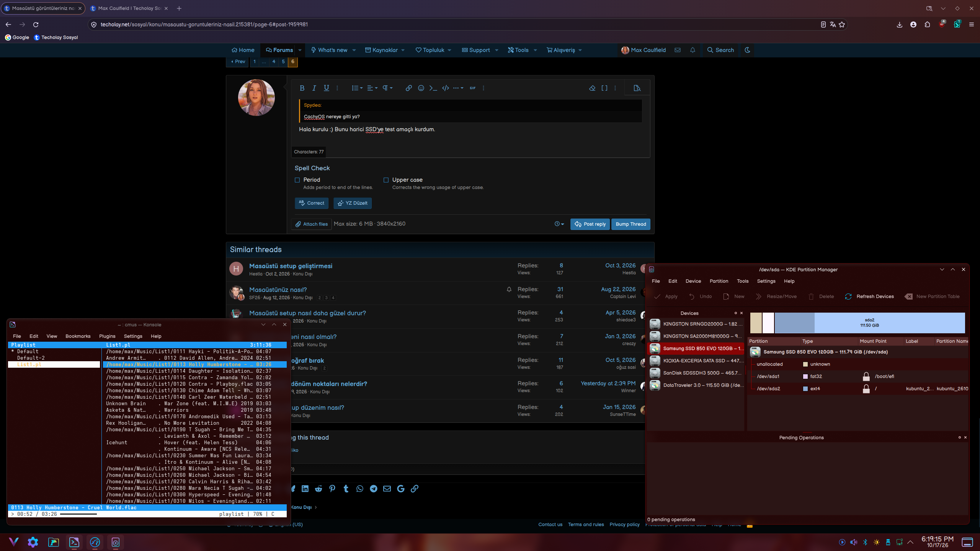This screenshot has height=551, width=980.
Task: Share thread via WhatsApp icon
Action: 360,489
